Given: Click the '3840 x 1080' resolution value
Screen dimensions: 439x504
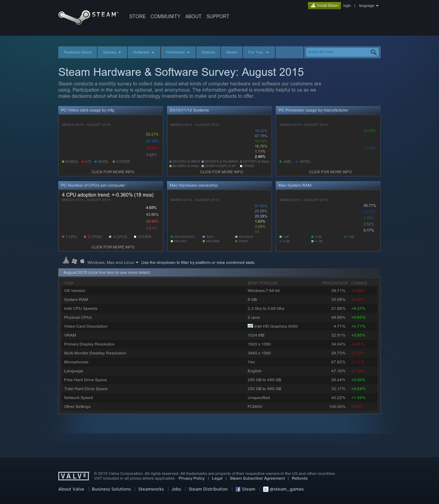Looking at the screenshot, I should 259,353.
